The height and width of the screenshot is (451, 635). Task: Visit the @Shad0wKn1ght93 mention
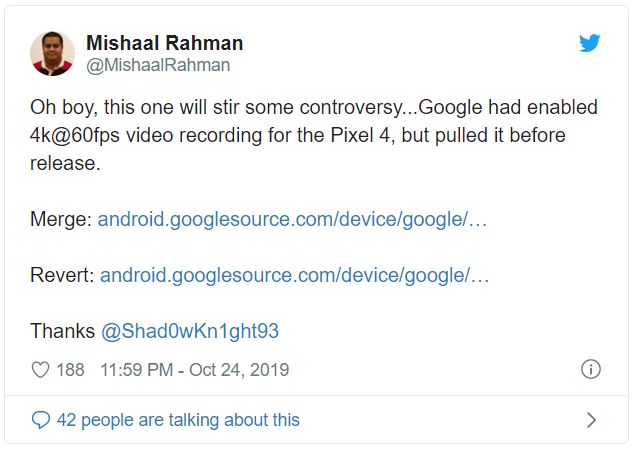(x=190, y=331)
